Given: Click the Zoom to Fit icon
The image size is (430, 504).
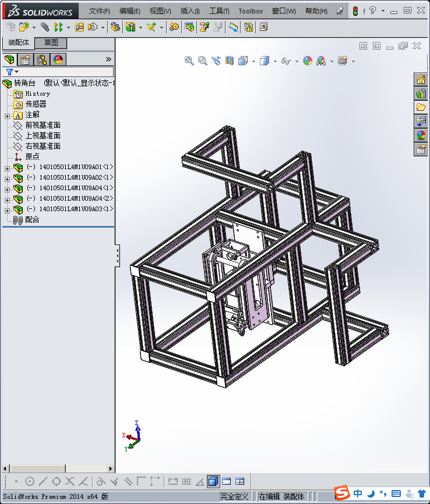Looking at the screenshot, I should [189, 61].
